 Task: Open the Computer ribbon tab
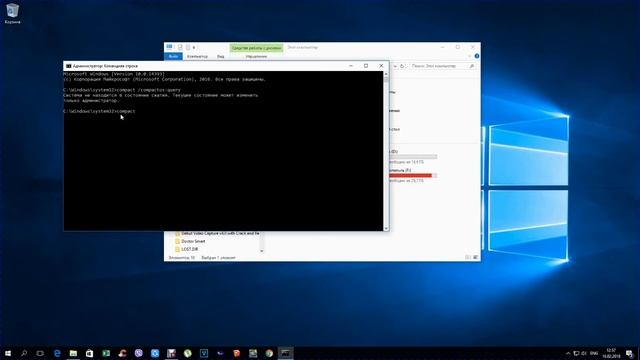click(197, 56)
